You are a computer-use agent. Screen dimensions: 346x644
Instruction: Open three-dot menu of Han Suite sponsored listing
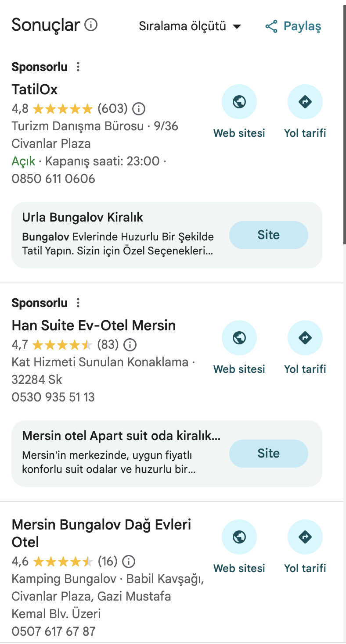78,303
